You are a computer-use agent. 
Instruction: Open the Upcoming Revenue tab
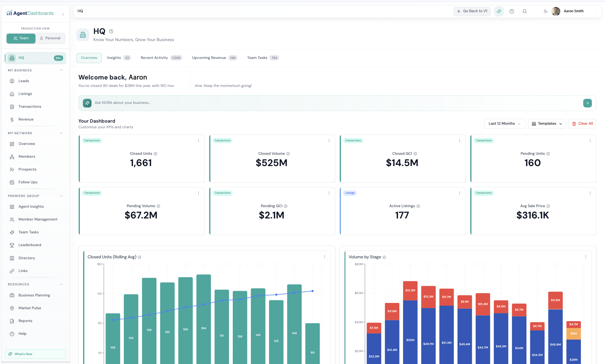[x=209, y=58]
